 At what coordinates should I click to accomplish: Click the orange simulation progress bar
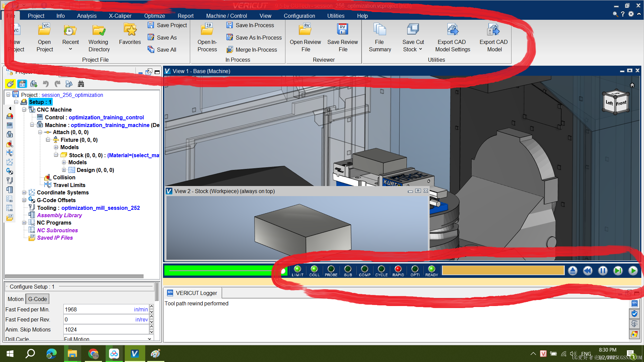503,270
